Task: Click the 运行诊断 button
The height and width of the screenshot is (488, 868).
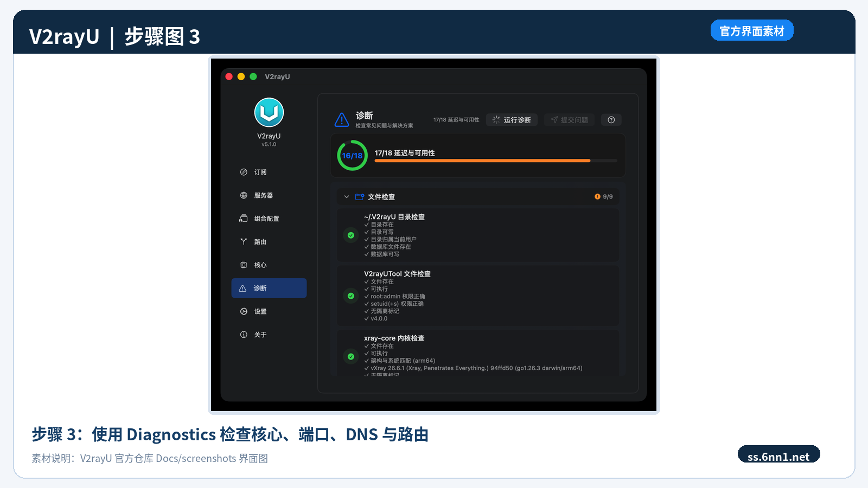Action: tap(512, 120)
